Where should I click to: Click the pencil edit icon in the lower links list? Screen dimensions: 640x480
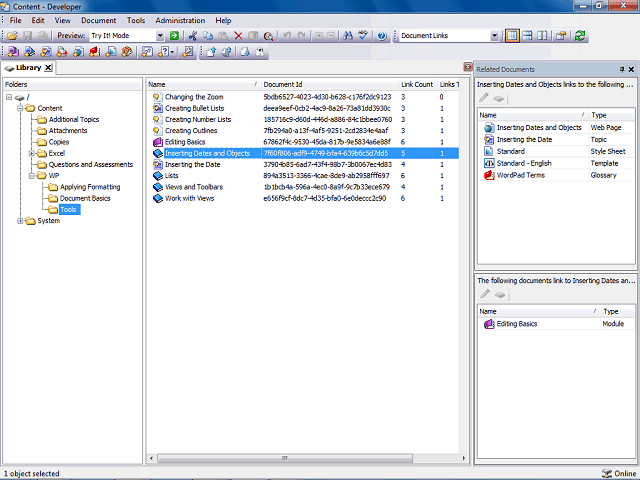click(x=485, y=294)
